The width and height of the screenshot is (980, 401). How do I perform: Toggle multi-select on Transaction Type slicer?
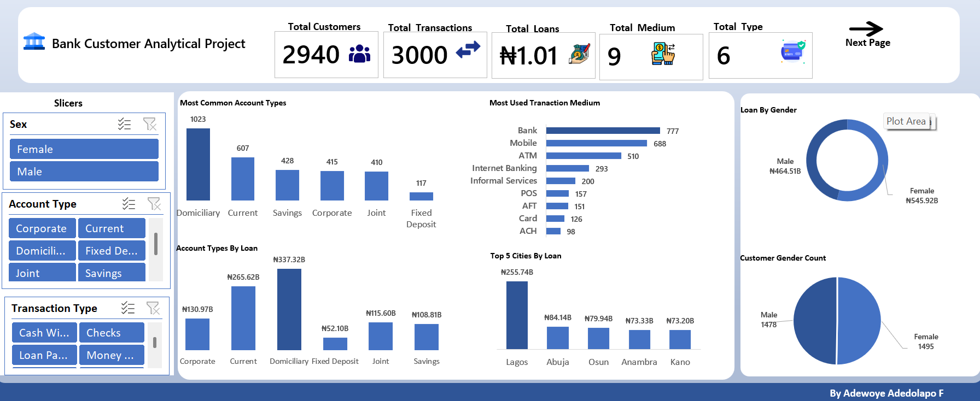(128, 308)
